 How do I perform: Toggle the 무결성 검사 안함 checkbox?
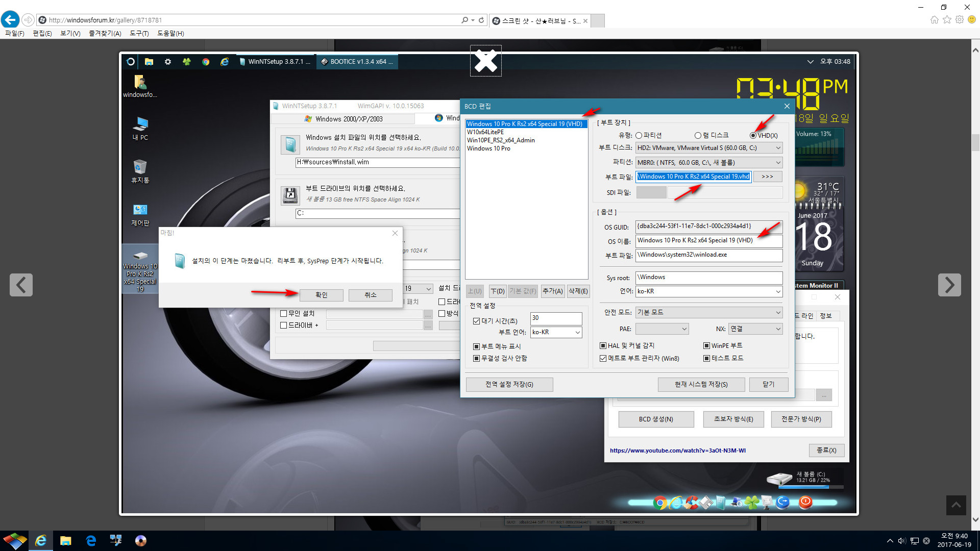(x=476, y=359)
